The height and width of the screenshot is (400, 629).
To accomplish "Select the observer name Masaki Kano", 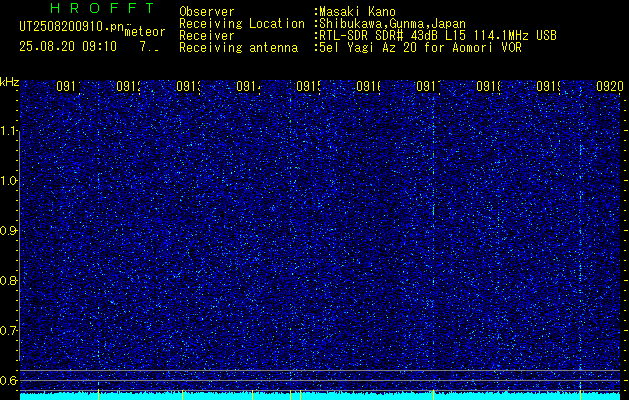I will pos(357,12).
